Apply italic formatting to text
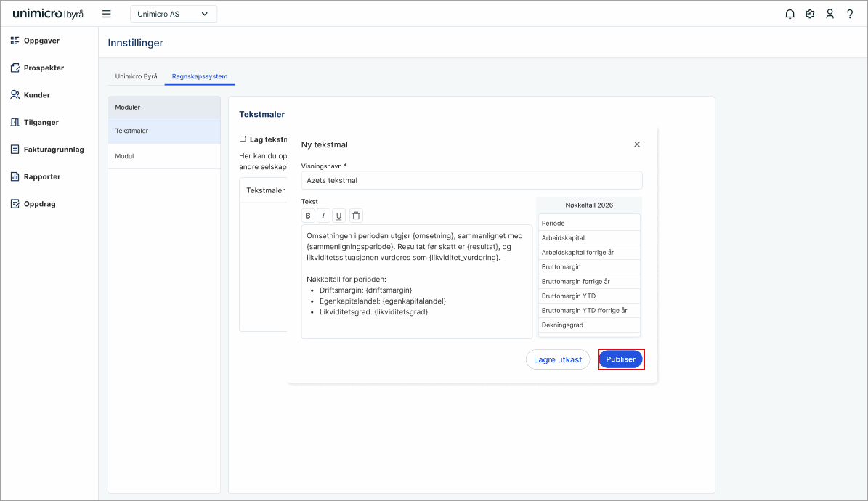Screen dimensions: 868x501 (323, 216)
